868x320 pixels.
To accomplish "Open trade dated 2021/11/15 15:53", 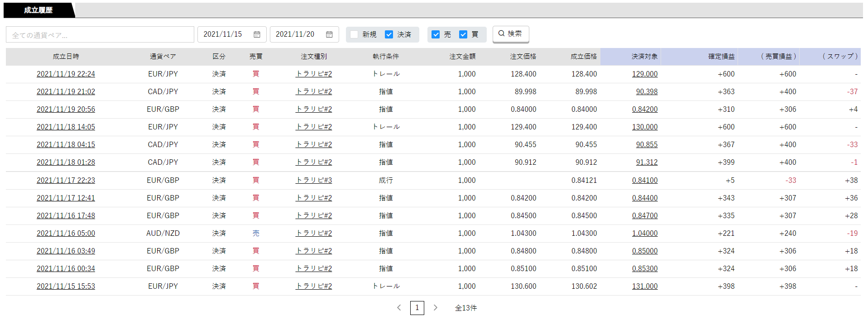I will pos(66,286).
